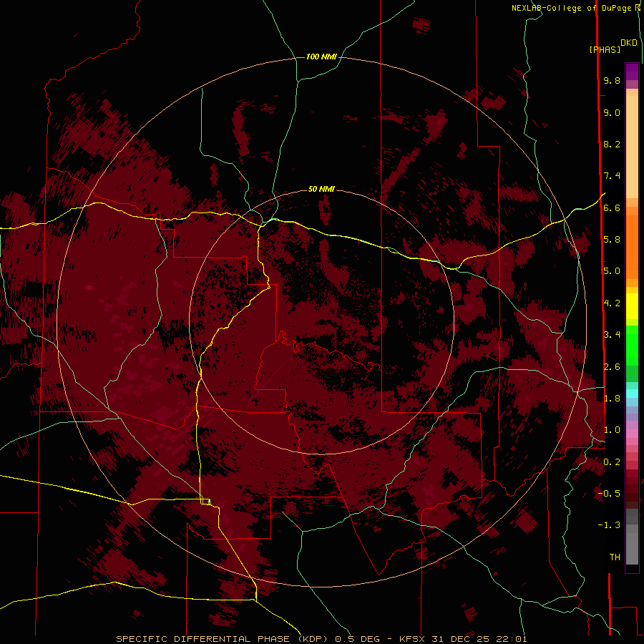Select the orange segment of the color scale
Viewport: 644px width, 644px height.
(x=632, y=247)
